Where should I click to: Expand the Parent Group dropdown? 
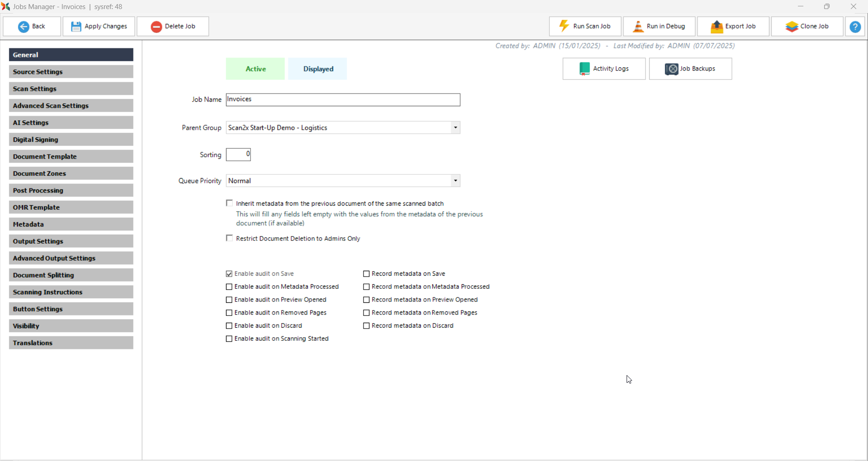click(455, 128)
